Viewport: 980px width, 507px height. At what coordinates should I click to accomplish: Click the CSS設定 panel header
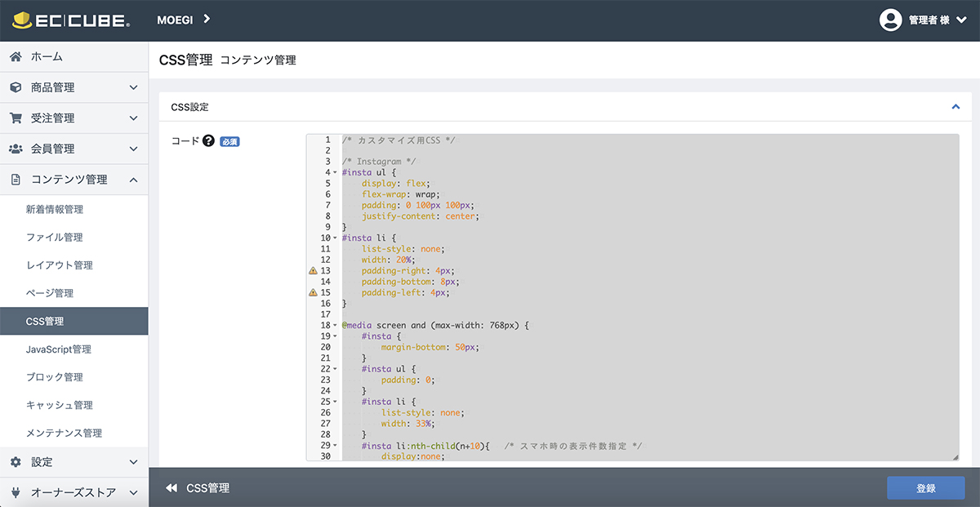coord(564,107)
